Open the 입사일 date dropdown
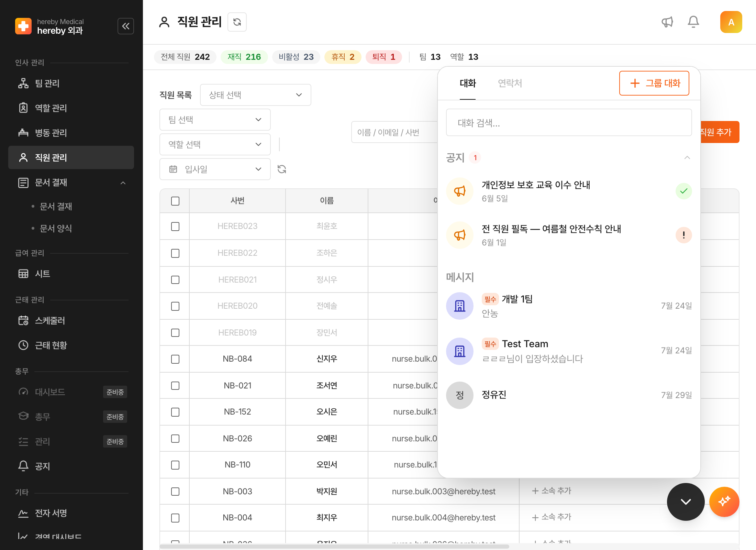 [x=215, y=169]
